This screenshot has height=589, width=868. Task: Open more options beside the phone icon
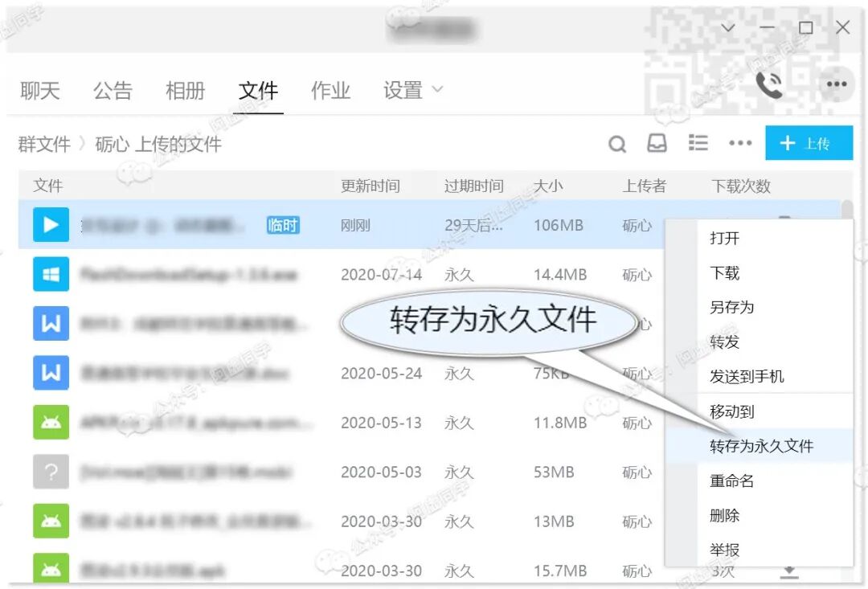click(x=837, y=84)
